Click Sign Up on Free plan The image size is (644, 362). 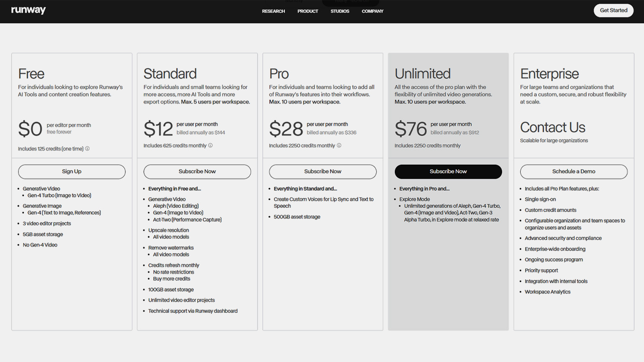[72, 172]
